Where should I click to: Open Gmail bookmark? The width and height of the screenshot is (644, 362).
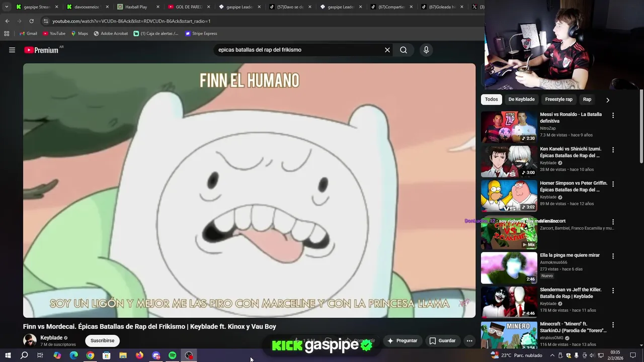pyautogui.click(x=28, y=34)
